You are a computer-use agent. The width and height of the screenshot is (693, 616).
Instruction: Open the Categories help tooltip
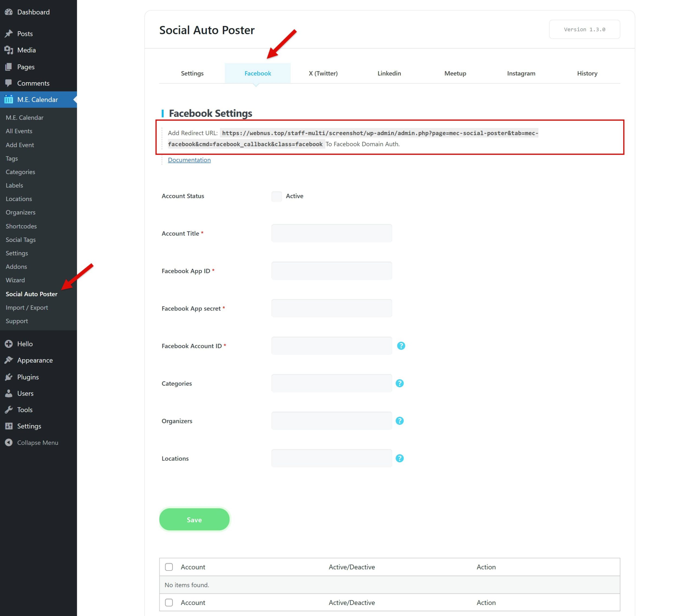399,383
